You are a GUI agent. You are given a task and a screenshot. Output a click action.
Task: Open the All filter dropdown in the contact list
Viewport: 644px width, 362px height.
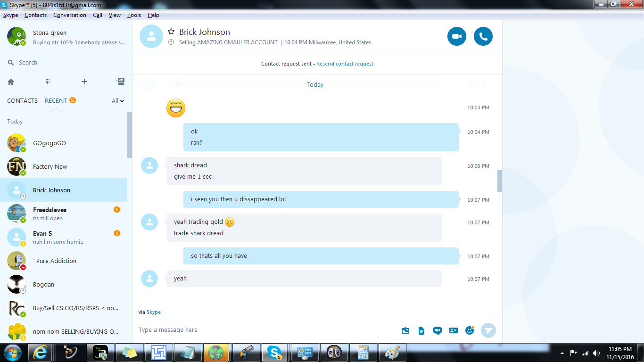[x=118, y=100]
